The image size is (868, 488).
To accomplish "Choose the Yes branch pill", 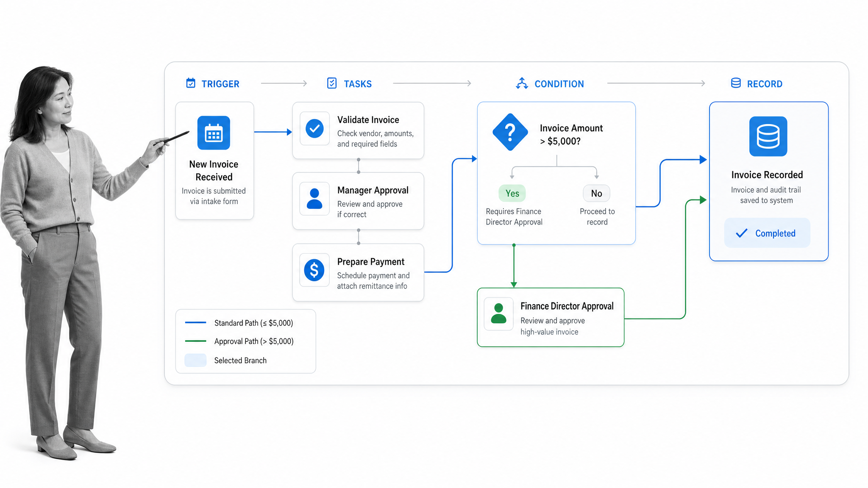I will (512, 193).
